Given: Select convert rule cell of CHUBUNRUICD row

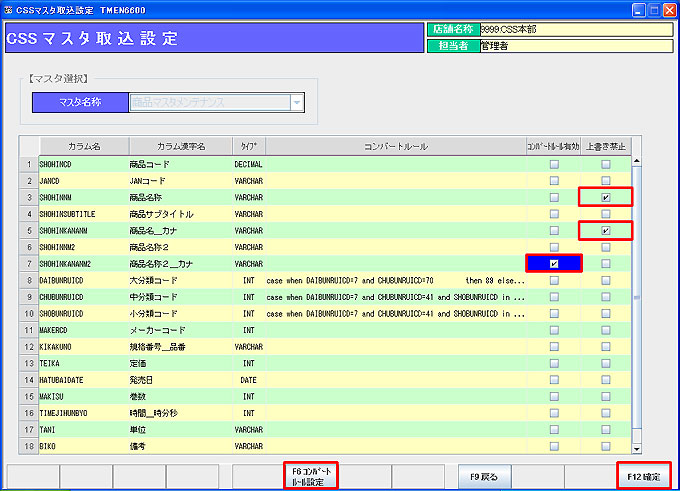Looking at the screenshot, I should (x=396, y=297).
